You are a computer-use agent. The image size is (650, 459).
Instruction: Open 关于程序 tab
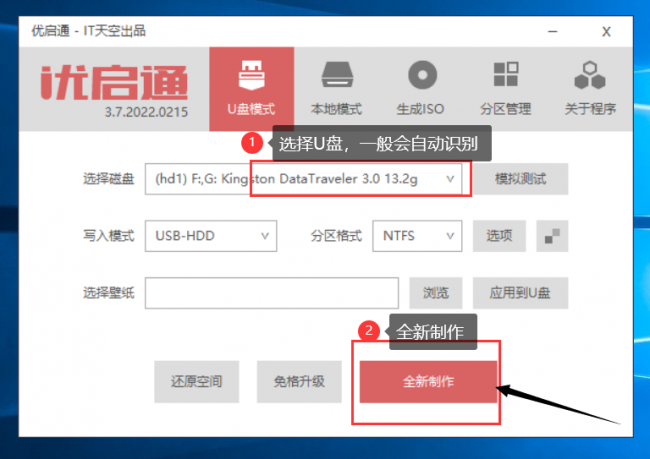pyautogui.click(x=590, y=89)
